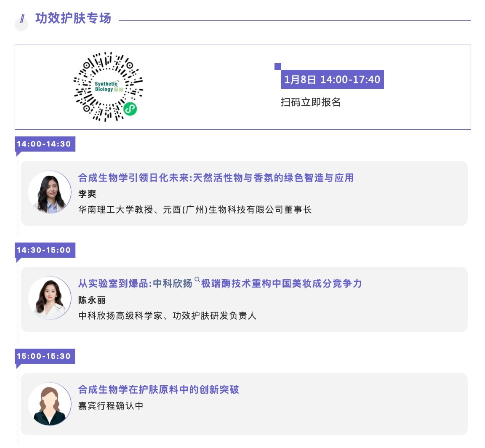Open the talk 合成生物学在护肤原料中的创新突破 link

coord(159,390)
